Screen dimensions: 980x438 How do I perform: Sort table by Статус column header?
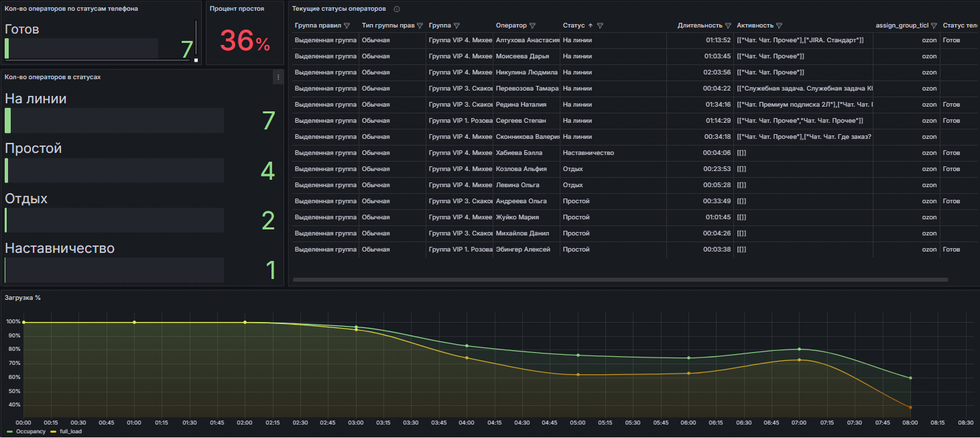(x=574, y=25)
